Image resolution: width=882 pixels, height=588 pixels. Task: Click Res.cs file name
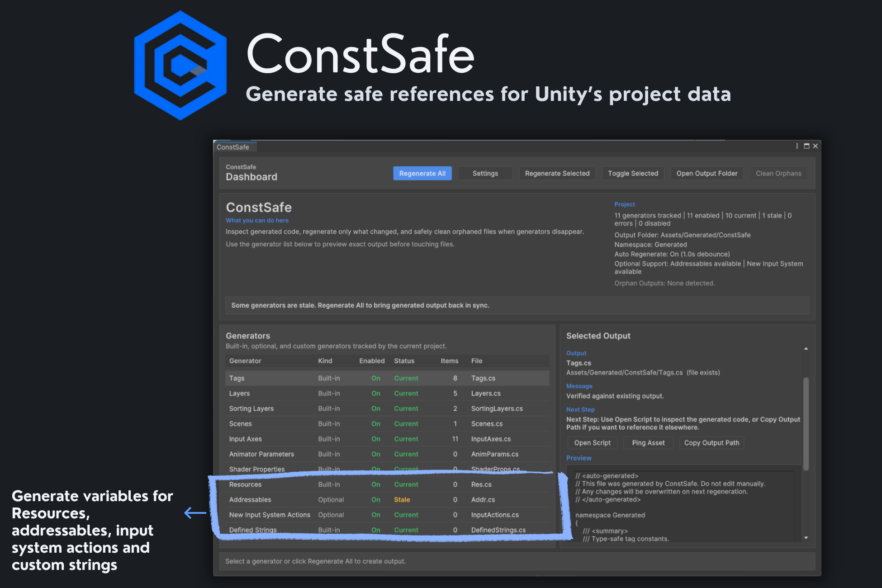coord(481,484)
